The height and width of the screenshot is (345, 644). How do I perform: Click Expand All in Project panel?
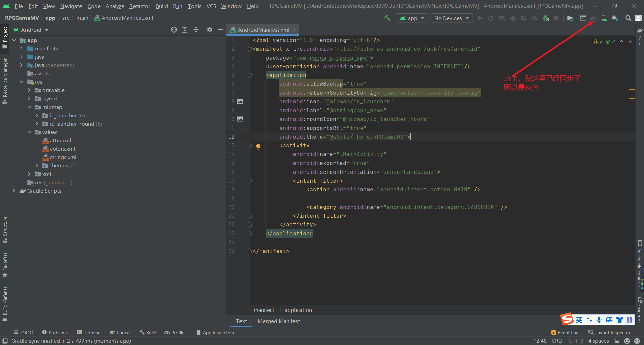[x=185, y=30]
